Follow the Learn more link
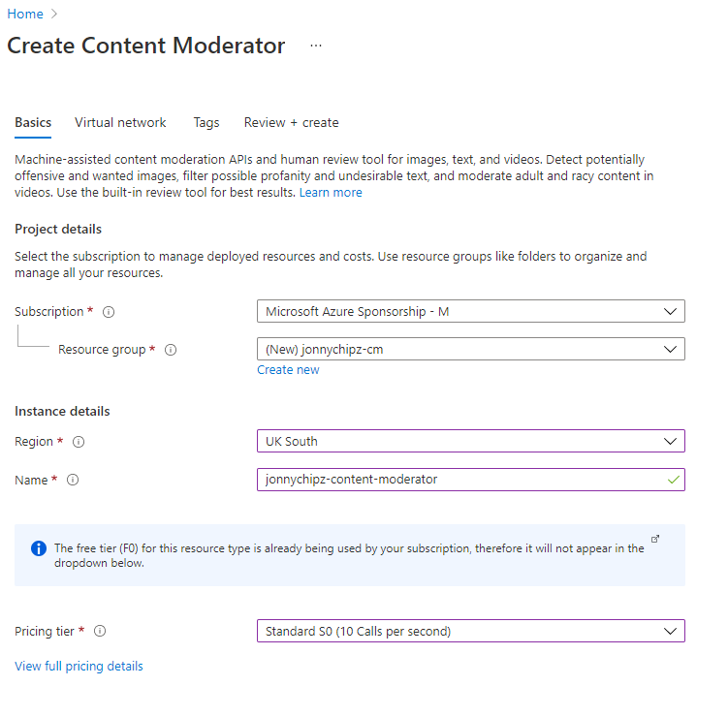Viewport: 728px width, 717px height. [x=331, y=193]
